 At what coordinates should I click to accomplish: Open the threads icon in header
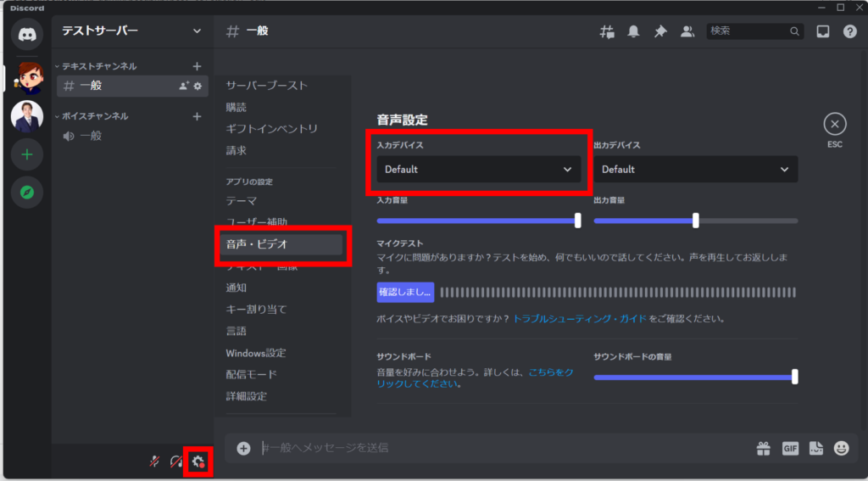607,31
